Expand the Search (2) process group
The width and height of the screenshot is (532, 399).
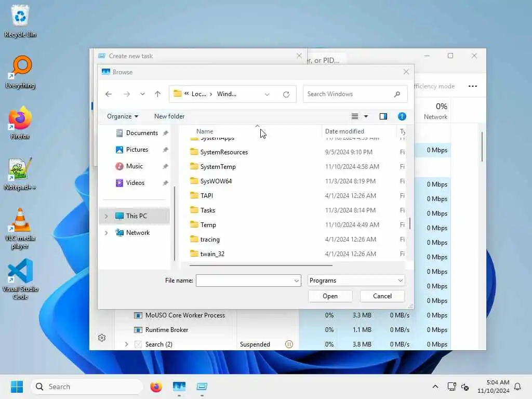(127, 344)
